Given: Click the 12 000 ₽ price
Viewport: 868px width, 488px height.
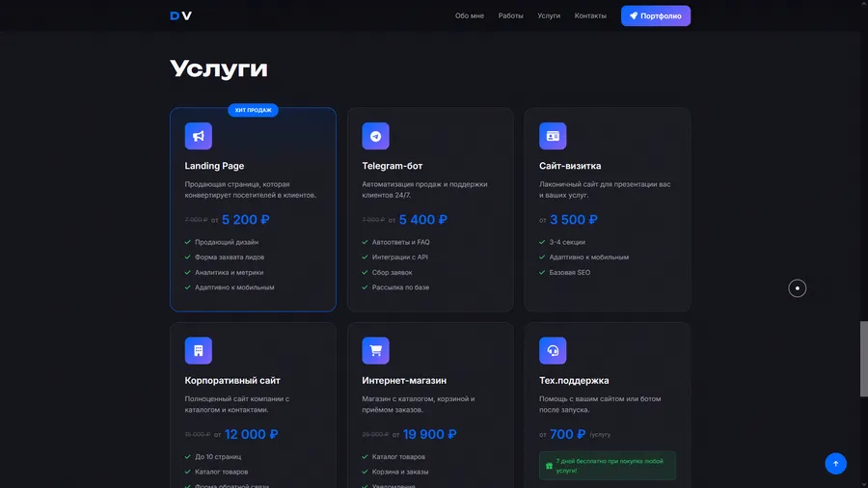Looking at the screenshot, I should [x=251, y=434].
